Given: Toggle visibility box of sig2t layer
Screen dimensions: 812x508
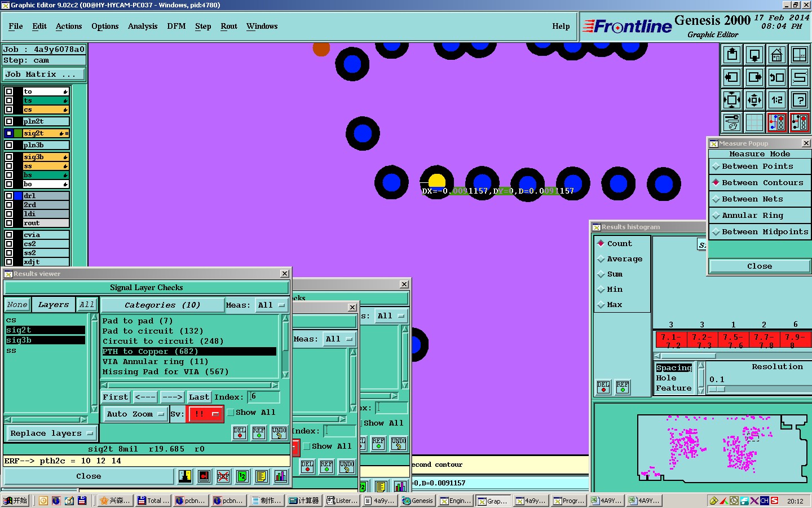Looking at the screenshot, I should pos(9,133).
